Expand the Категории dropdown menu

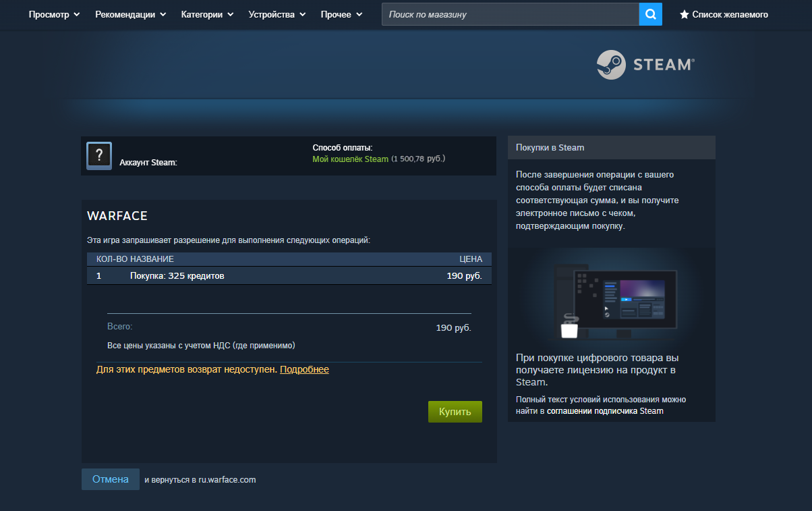pos(208,14)
